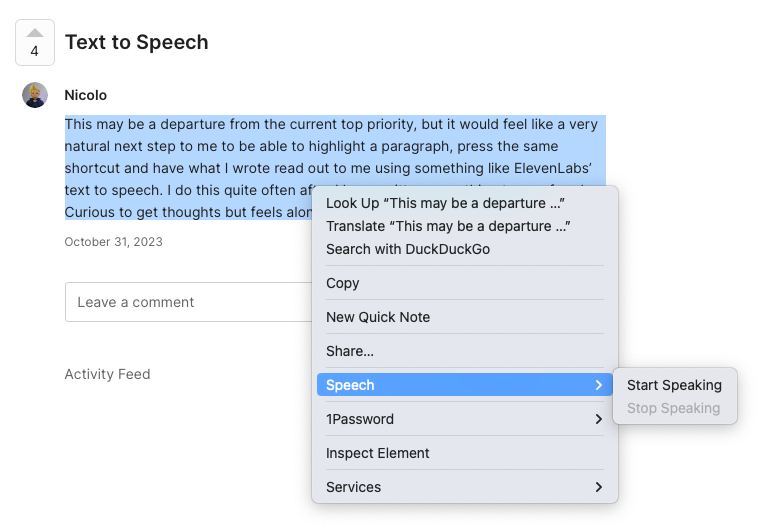The image size is (761, 529).
Task: Click the upvote arrow icon
Action: tap(35, 33)
